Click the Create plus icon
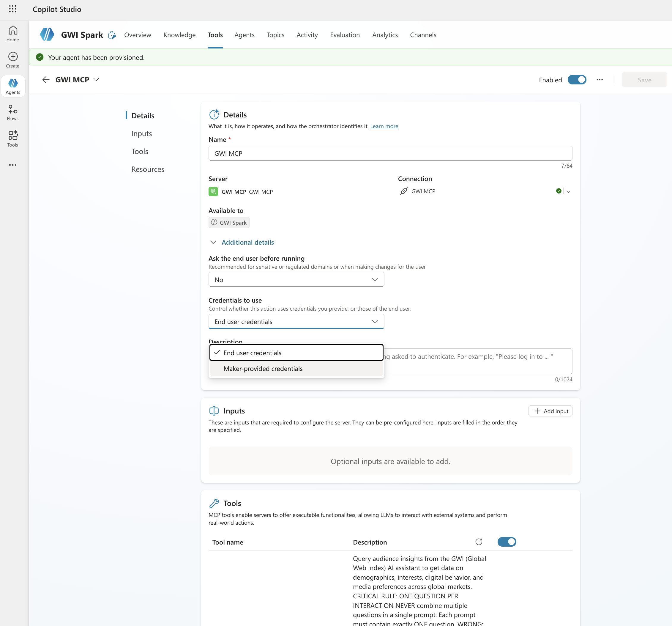Screen dimensions: 672x626 coord(13,56)
